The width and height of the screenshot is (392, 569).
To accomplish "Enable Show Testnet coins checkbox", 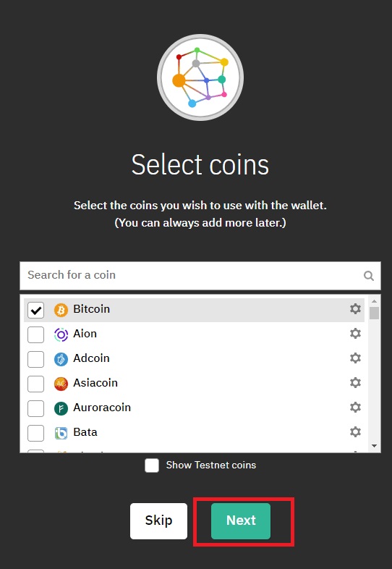I will coord(152,465).
